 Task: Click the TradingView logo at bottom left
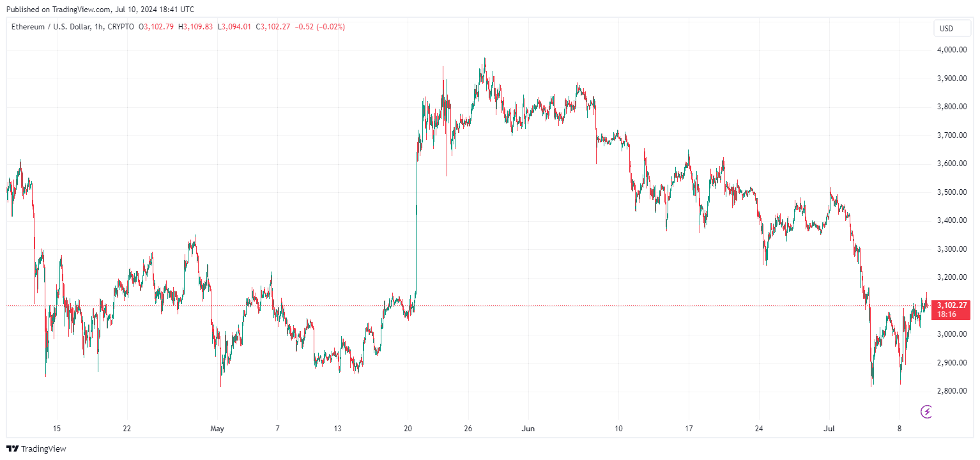[36, 449]
